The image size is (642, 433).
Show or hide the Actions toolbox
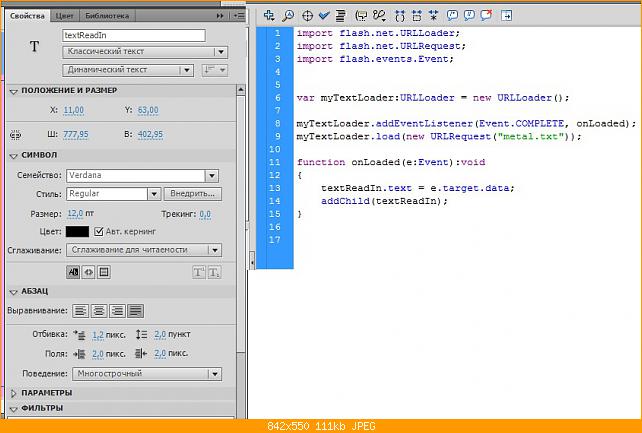(506, 16)
